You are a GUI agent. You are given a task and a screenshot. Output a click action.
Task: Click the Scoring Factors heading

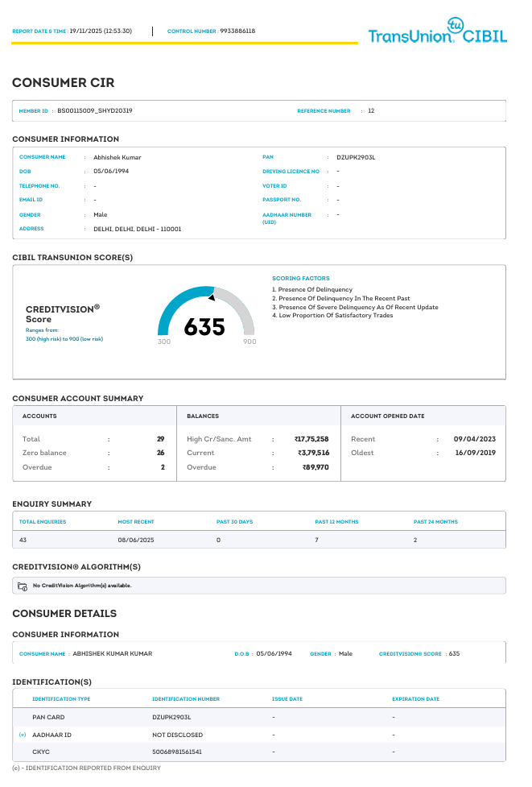(300, 279)
